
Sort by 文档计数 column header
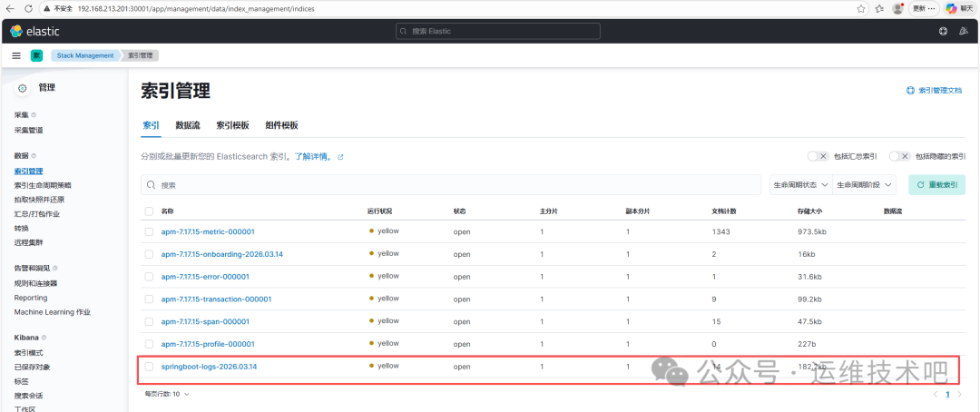pyautogui.click(x=724, y=211)
